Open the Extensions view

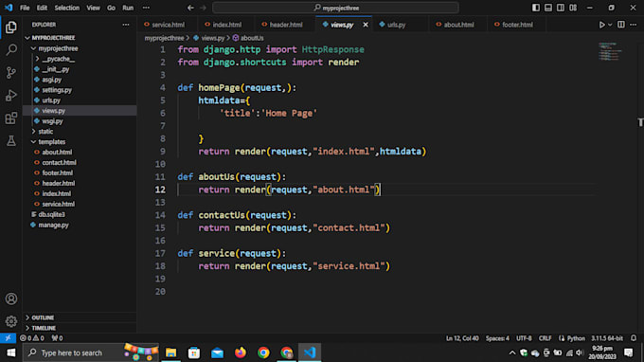coord(11,118)
